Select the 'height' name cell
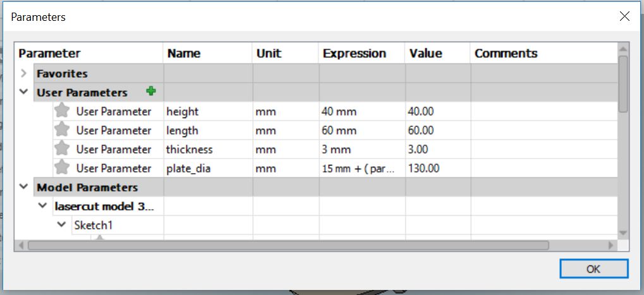644x295 pixels. [208, 112]
